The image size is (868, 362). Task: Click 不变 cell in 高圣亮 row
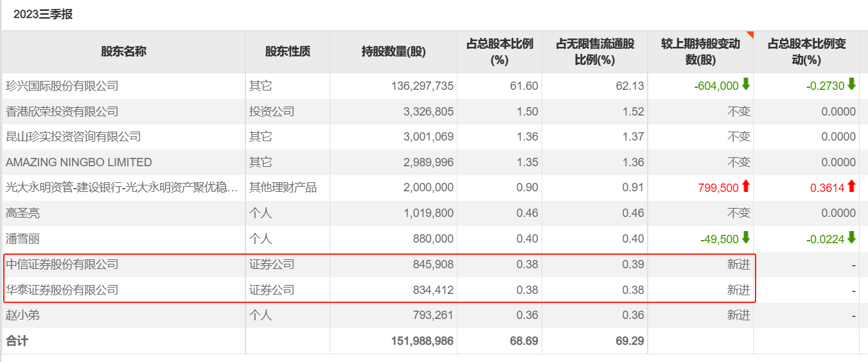(738, 213)
